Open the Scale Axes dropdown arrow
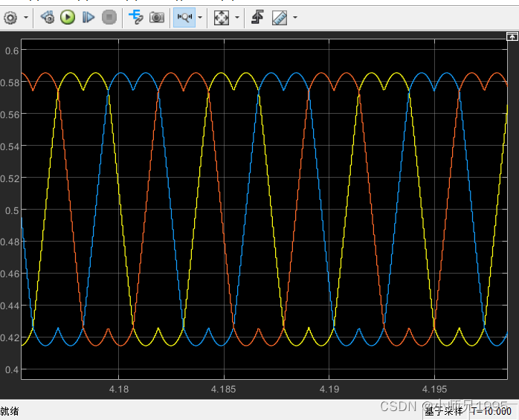Image resolution: width=519 pixels, height=420 pixels. 237,17
